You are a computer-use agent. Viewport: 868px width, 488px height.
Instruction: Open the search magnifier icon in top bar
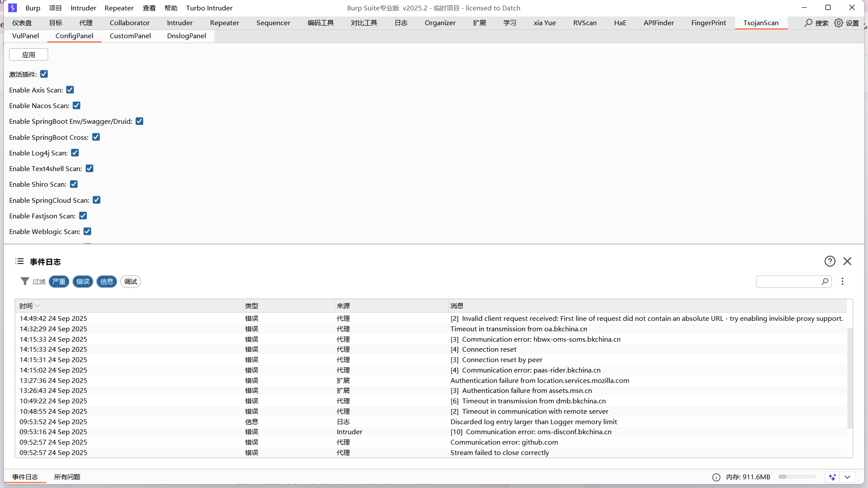(x=808, y=23)
